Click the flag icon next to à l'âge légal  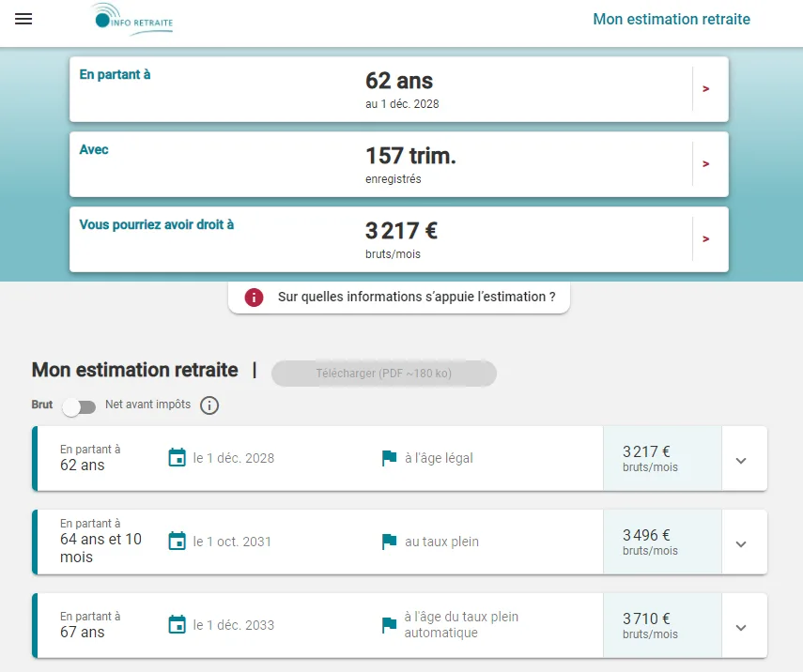point(388,458)
